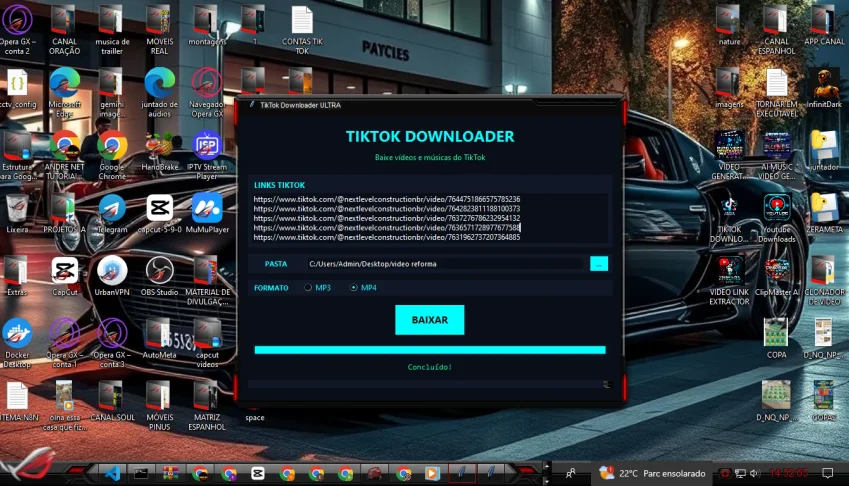The height and width of the screenshot is (486, 849).
Task: Open the terminal window from the taskbar
Action: click(141, 474)
